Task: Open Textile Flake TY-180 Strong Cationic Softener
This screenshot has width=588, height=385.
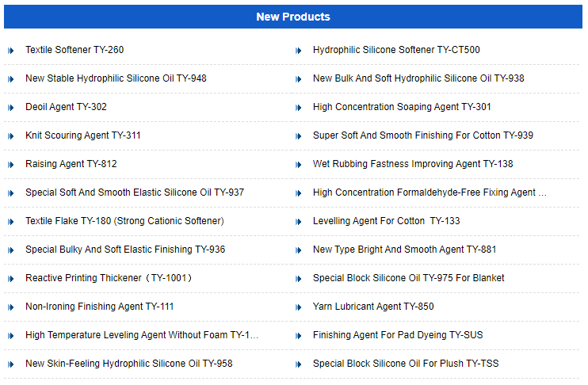Action: coord(124,221)
